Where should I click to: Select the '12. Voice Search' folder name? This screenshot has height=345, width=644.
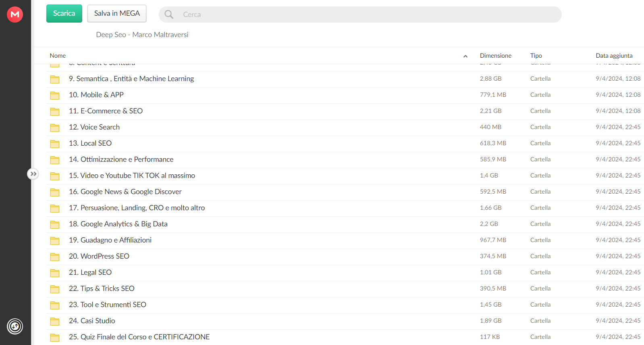[x=94, y=127]
